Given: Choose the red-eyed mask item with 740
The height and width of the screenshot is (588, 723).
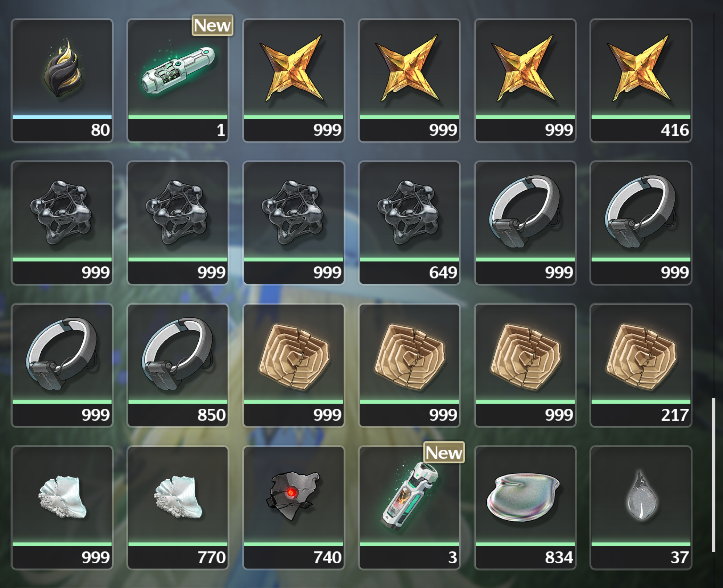Looking at the screenshot, I should (294, 508).
